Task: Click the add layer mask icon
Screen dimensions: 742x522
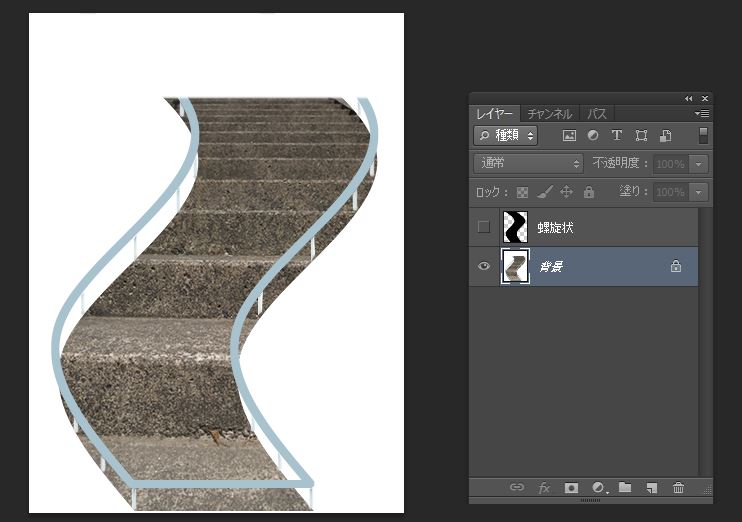Action: [x=571, y=488]
